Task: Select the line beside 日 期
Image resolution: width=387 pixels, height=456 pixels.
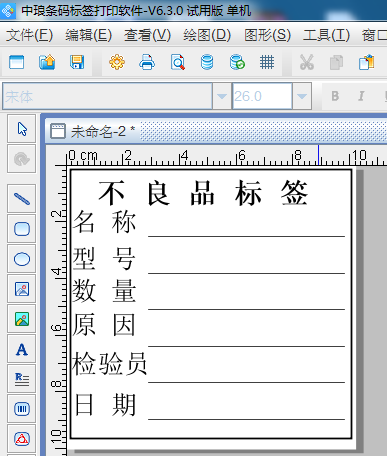Action: [246, 419]
